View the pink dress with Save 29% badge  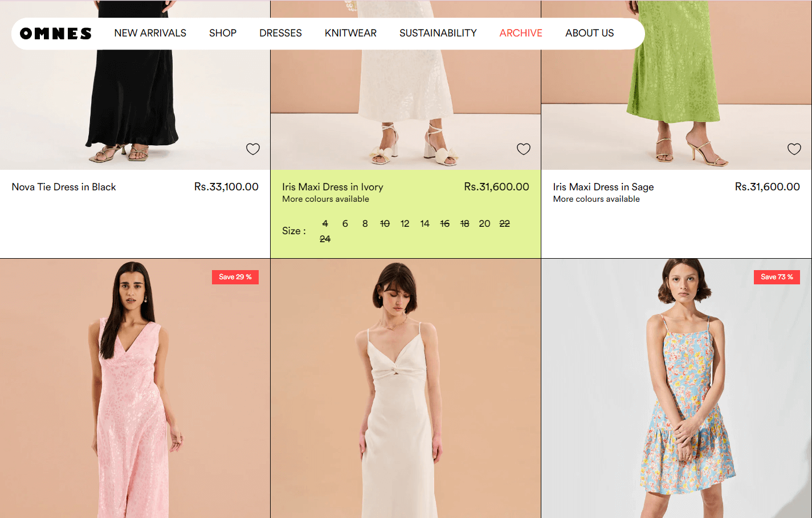click(x=134, y=393)
